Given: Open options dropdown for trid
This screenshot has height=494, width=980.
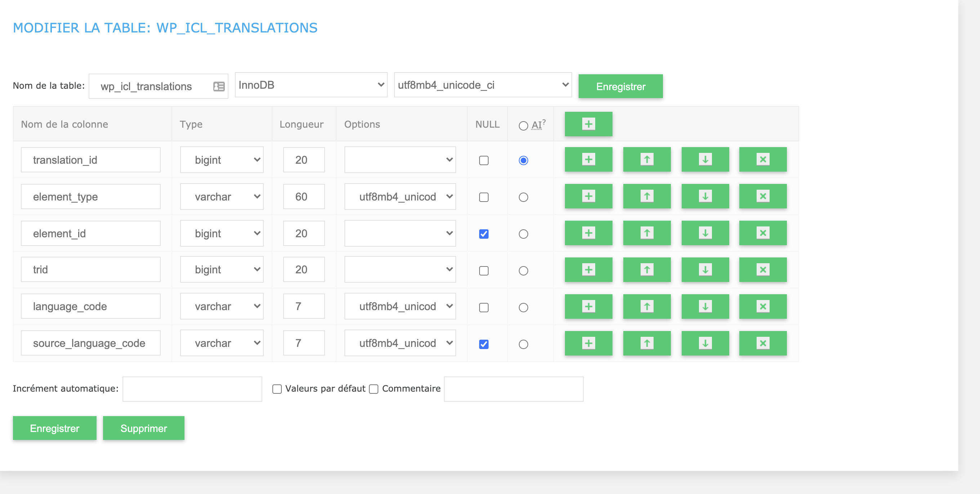Looking at the screenshot, I should (400, 270).
